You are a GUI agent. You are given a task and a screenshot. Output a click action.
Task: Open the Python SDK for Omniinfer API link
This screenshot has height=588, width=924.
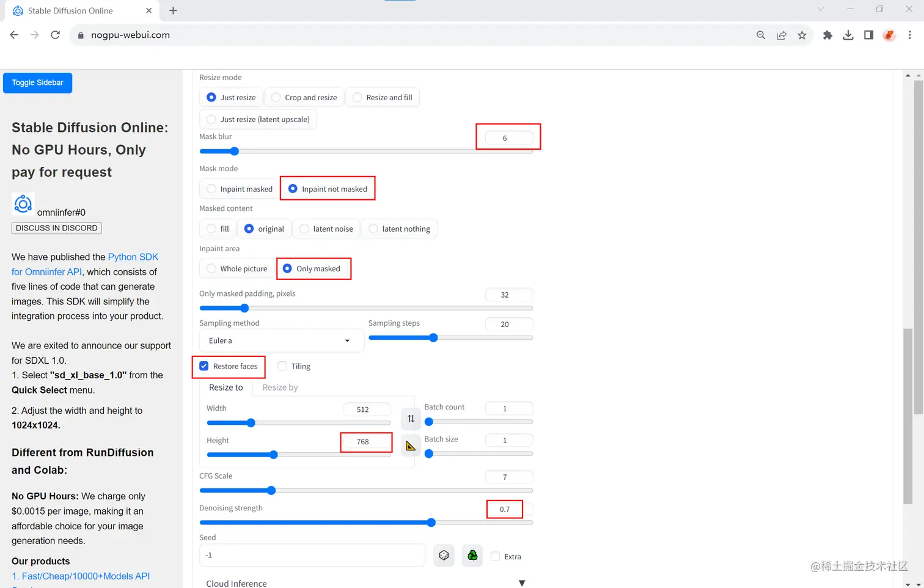click(x=85, y=264)
